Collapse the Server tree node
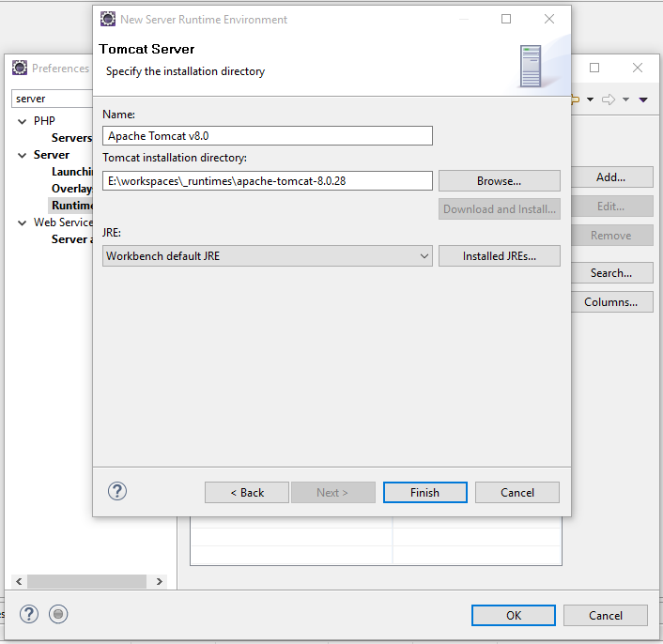 point(22,156)
